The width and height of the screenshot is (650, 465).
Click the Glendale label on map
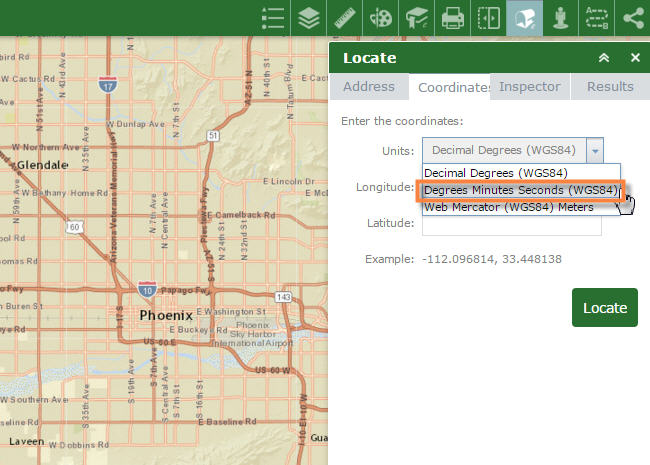pyautogui.click(x=43, y=165)
